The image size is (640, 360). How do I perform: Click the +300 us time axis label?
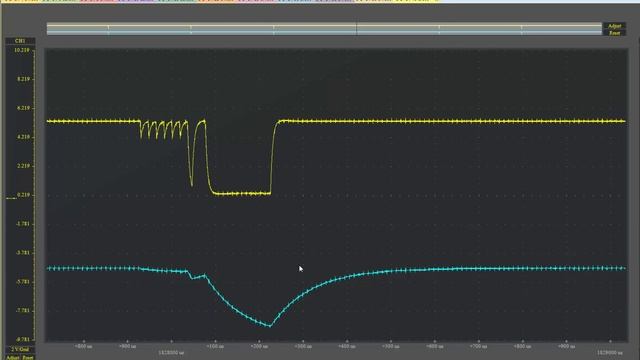coord(303,347)
